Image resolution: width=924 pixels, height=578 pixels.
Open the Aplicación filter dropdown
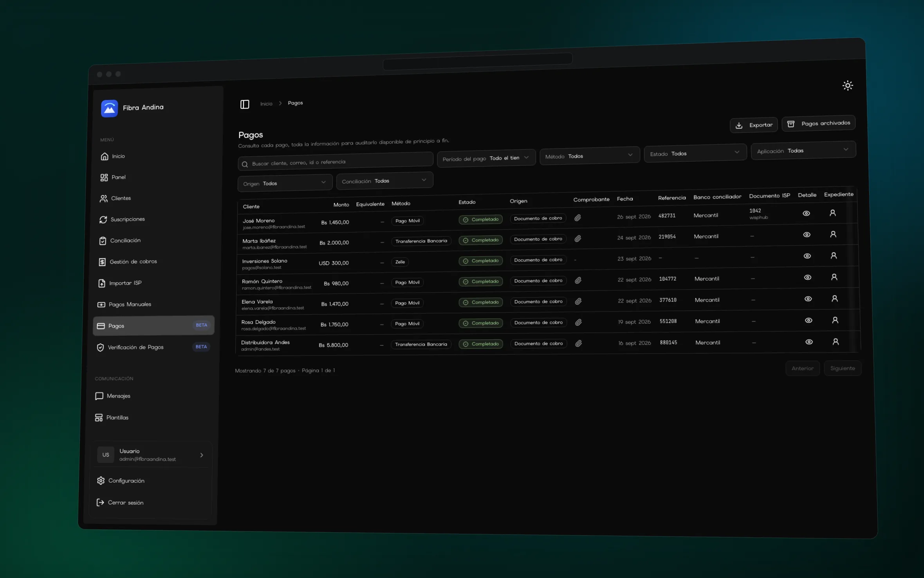[803, 150]
